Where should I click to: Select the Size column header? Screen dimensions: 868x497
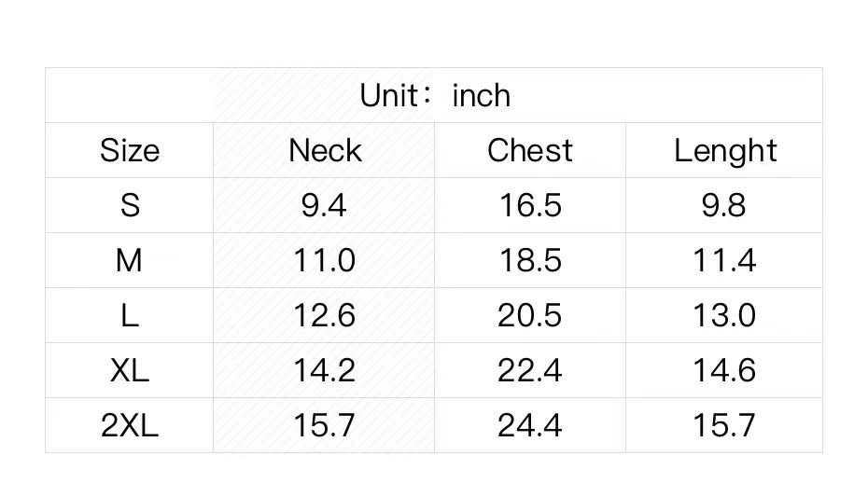pyautogui.click(x=130, y=150)
